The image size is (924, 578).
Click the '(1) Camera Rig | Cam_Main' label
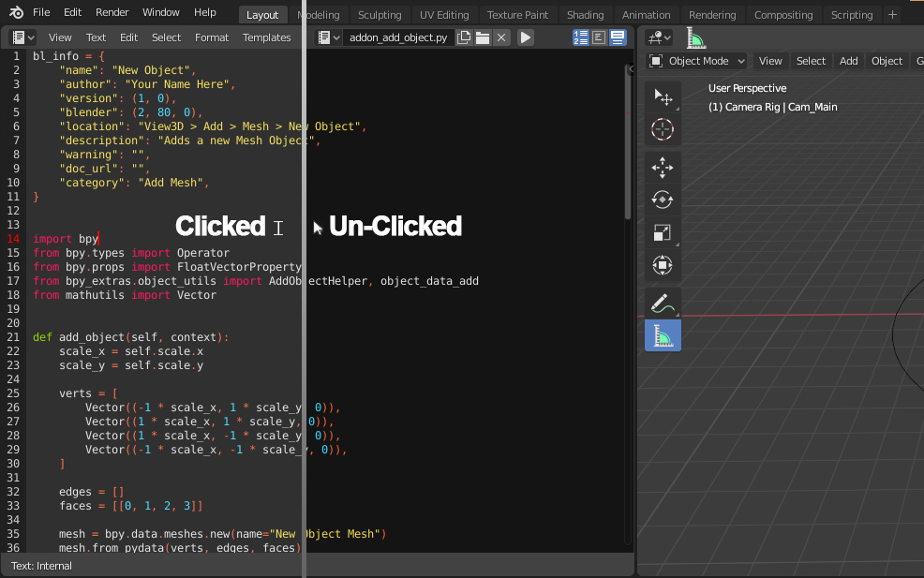point(772,107)
